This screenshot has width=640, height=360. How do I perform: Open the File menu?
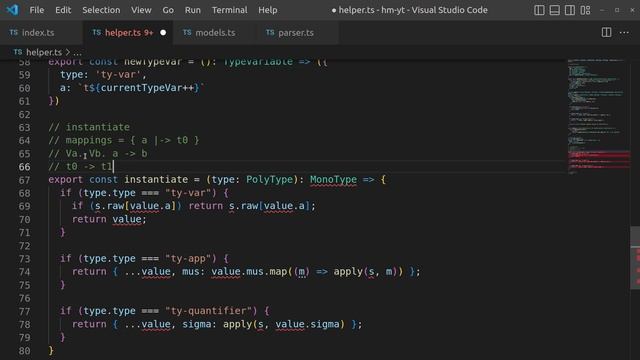point(37,10)
